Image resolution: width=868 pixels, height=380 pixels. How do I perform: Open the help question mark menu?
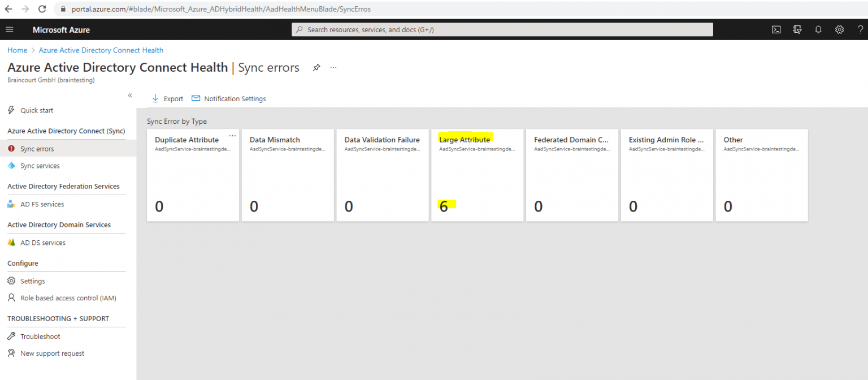860,29
